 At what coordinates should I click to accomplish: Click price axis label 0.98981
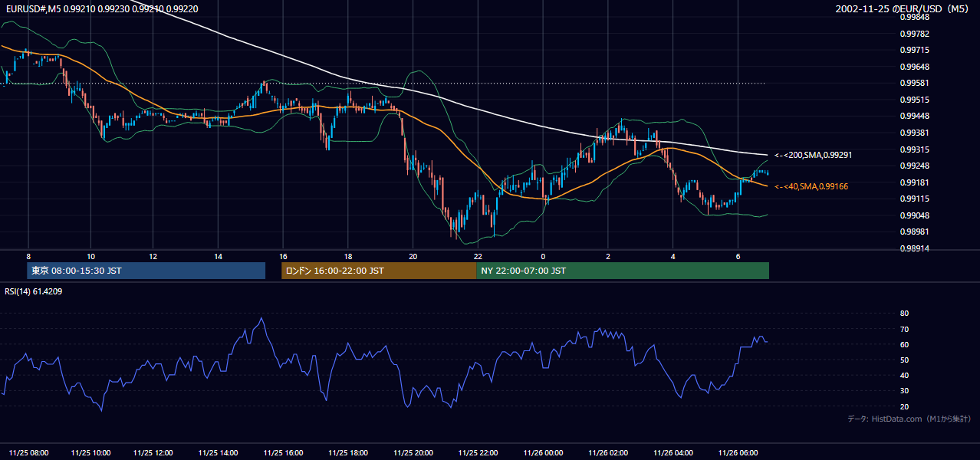click(x=915, y=232)
